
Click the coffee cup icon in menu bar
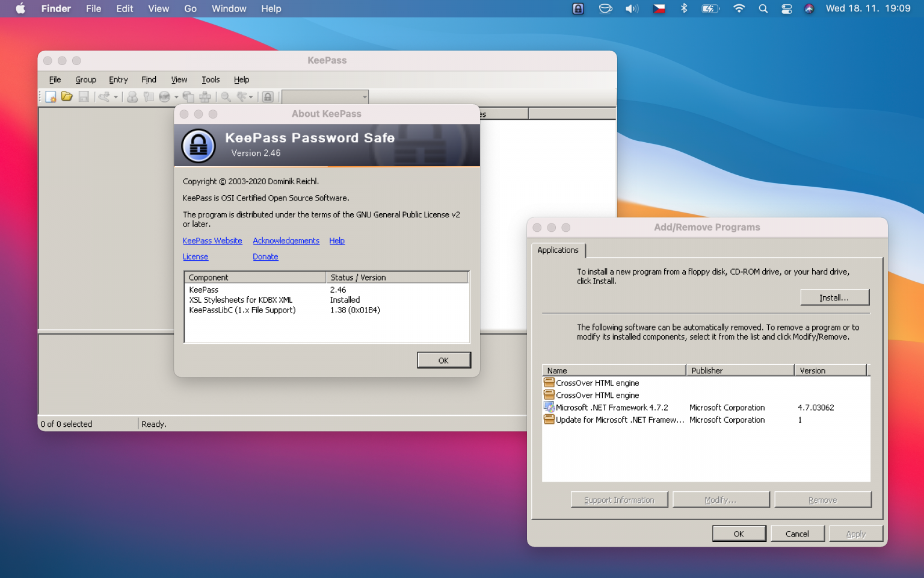point(606,8)
